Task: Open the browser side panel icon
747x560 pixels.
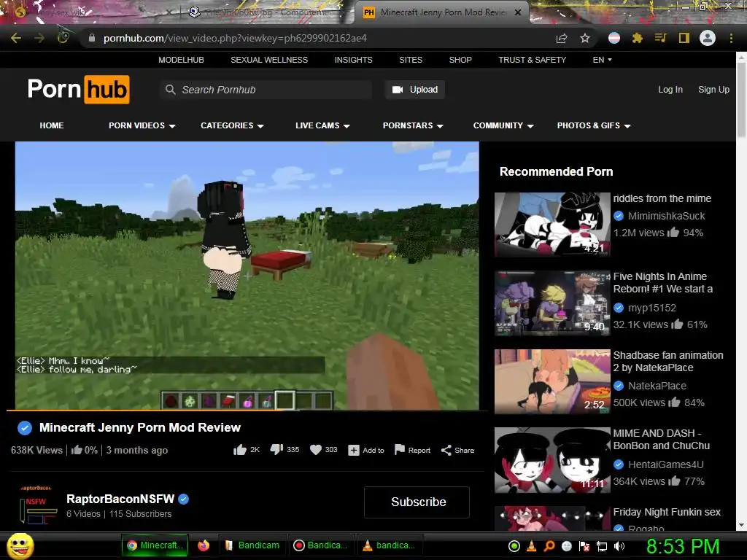Action: [684, 38]
